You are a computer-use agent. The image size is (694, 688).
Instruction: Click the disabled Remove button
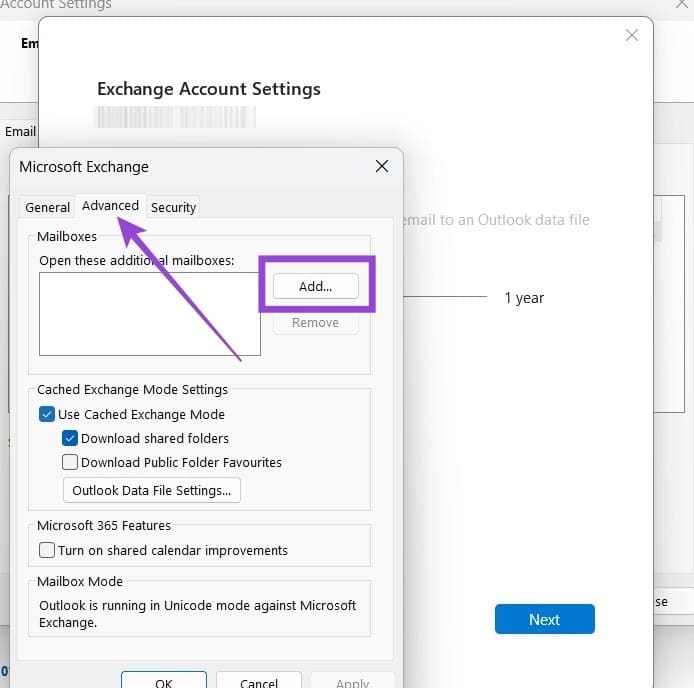click(316, 322)
